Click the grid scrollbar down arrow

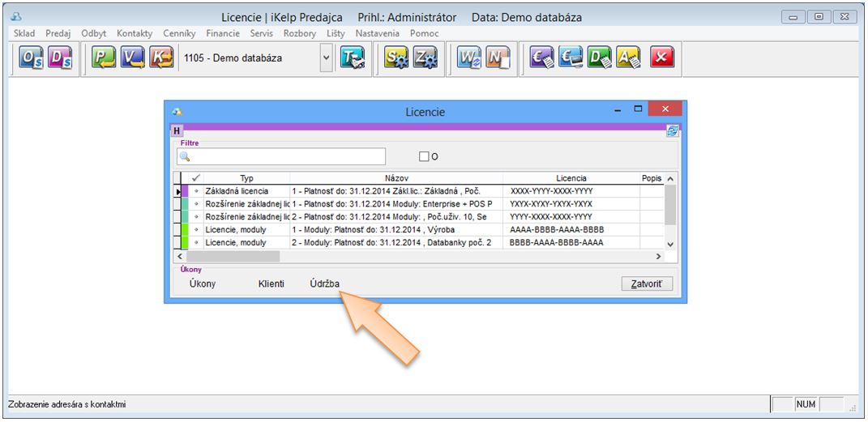670,244
